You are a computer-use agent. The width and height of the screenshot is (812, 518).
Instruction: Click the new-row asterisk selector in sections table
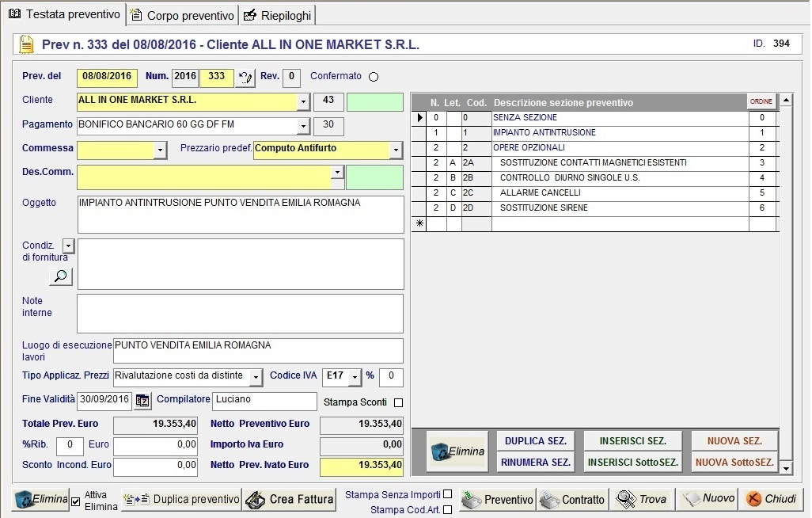point(419,223)
